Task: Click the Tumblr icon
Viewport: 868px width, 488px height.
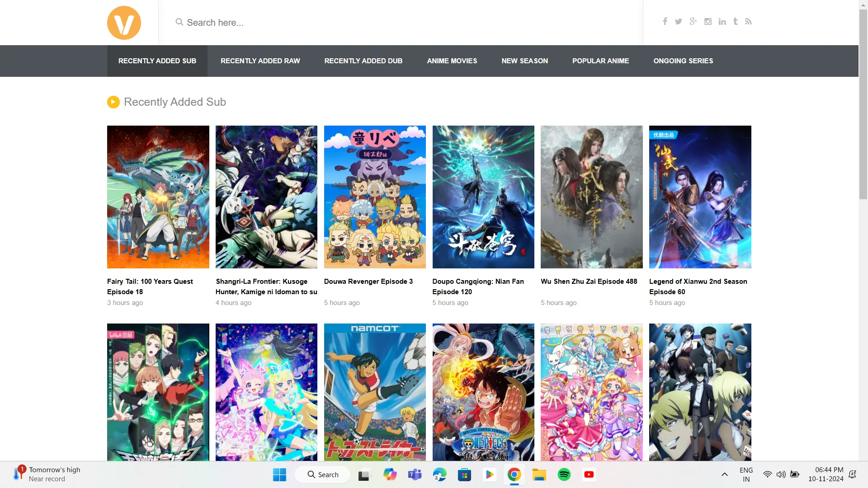Action: (x=735, y=21)
